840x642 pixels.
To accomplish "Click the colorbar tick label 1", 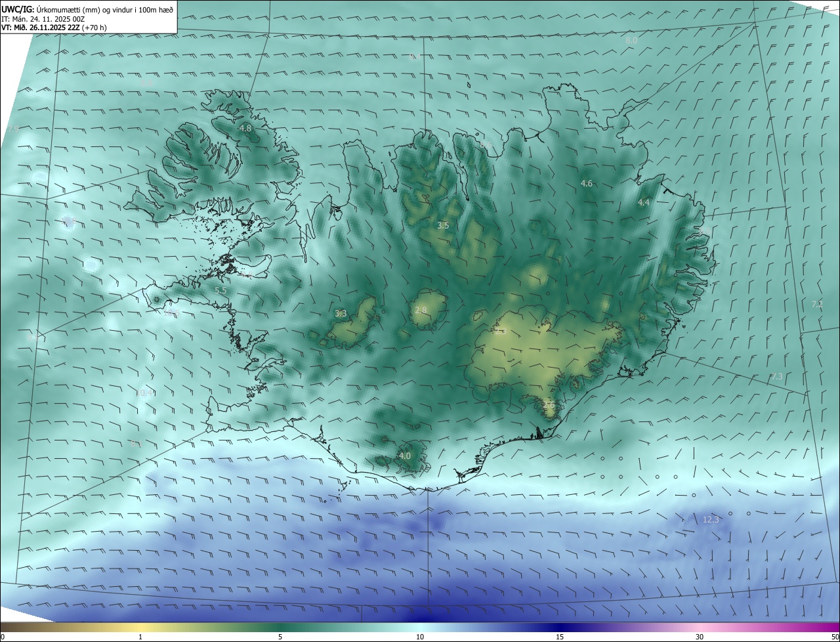I will point(140,637).
